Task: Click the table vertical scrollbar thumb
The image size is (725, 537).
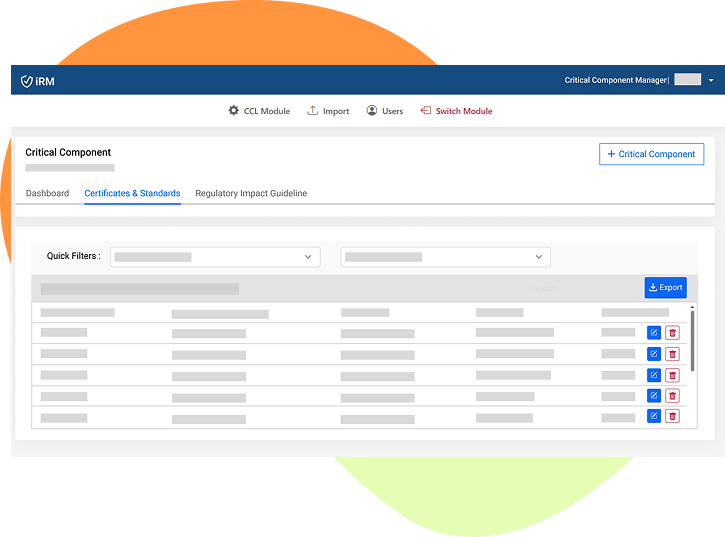Action: click(x=692, y=341)
